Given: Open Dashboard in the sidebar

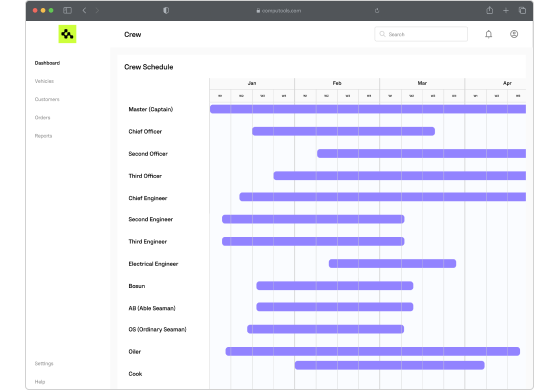Looking at the screenshot, I should [47, 63].
